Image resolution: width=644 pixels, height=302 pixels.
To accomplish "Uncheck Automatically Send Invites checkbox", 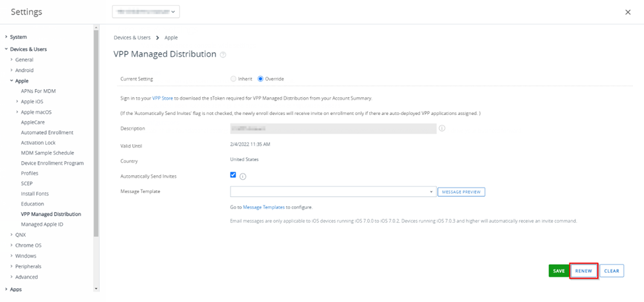I will 233,175.
